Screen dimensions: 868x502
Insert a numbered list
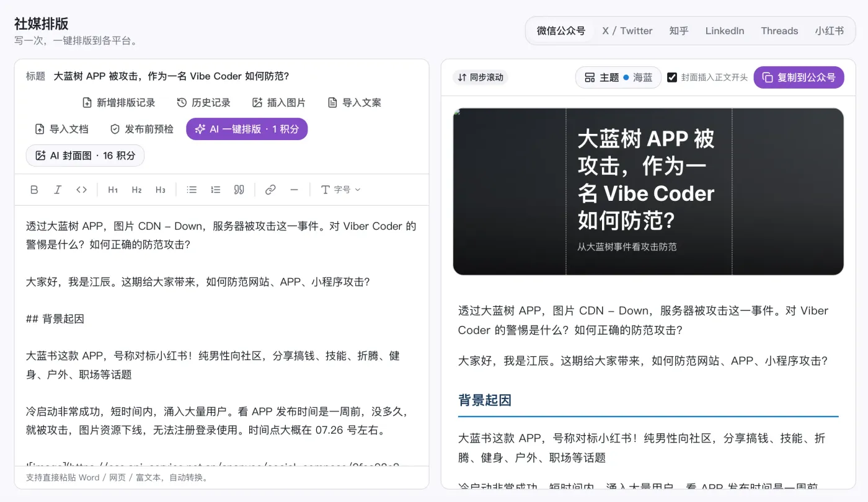pyautogui.click(x=215, y=190)
